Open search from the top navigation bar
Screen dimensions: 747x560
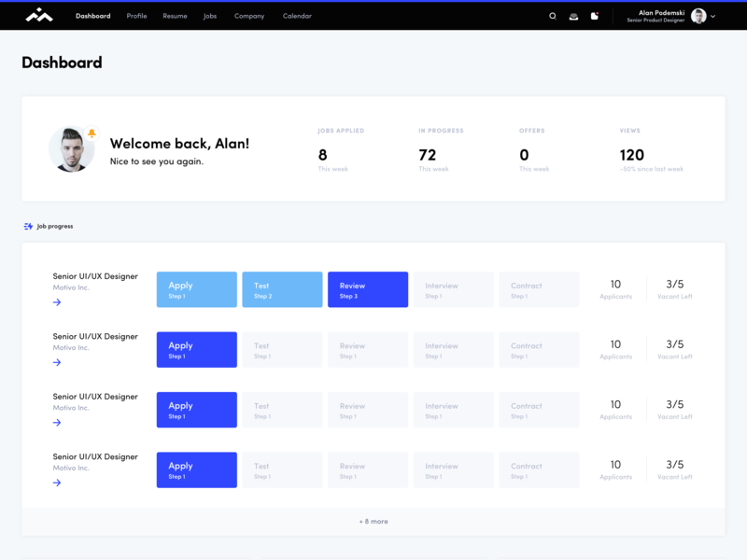tap(552, 16)
